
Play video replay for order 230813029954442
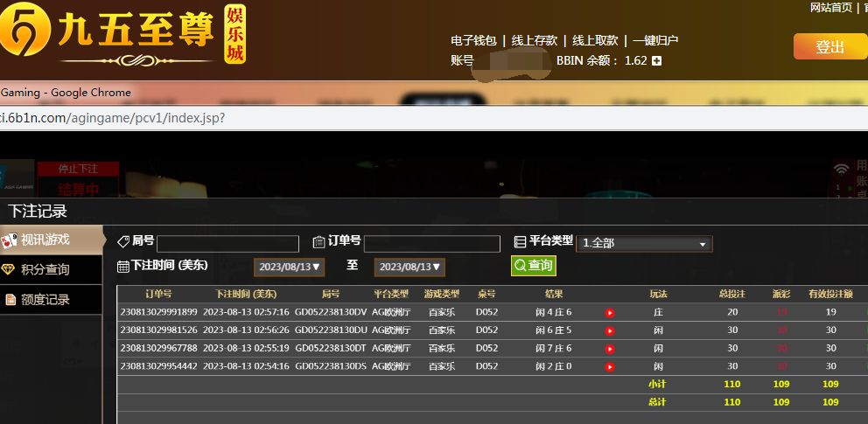(x=610, y=367)
